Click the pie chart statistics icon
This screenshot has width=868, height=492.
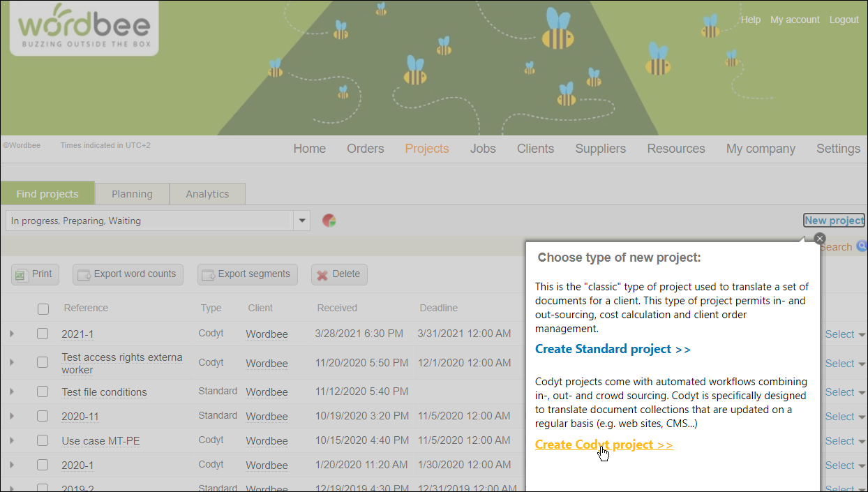(x=329, y=221)
